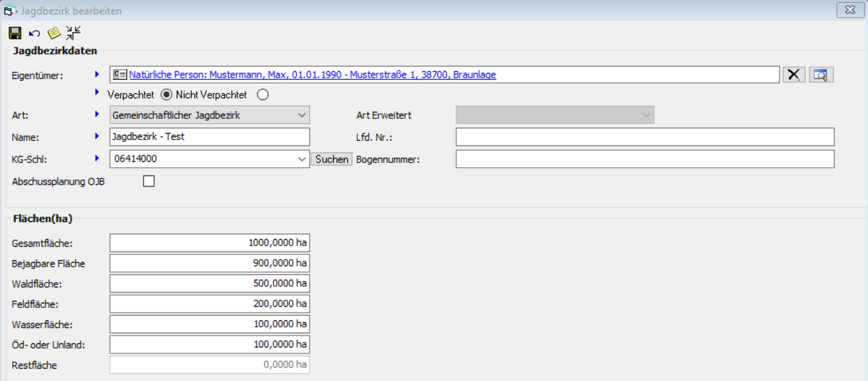Expand the KG-Schl combo box
The image size is (868, 381).
[x=302, y=159]
